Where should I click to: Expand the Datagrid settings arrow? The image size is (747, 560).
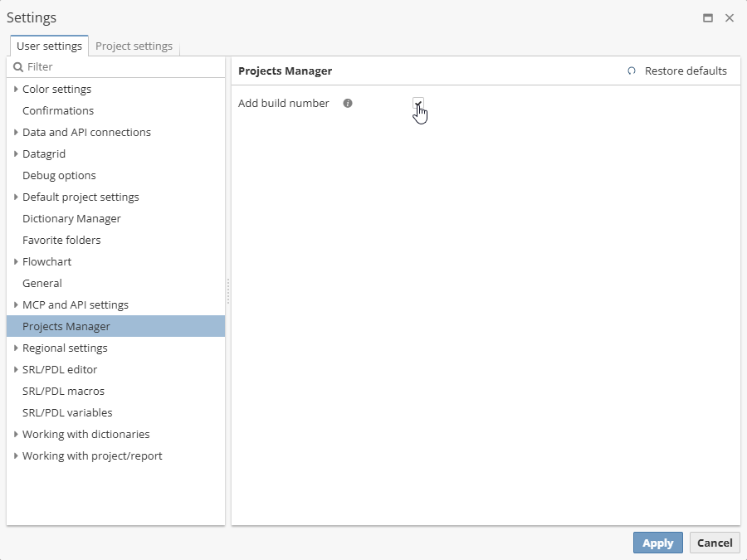point(16,154)
